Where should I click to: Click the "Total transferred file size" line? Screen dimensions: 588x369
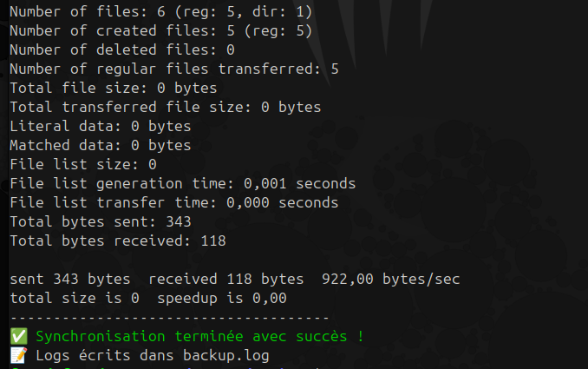[165, 107]
